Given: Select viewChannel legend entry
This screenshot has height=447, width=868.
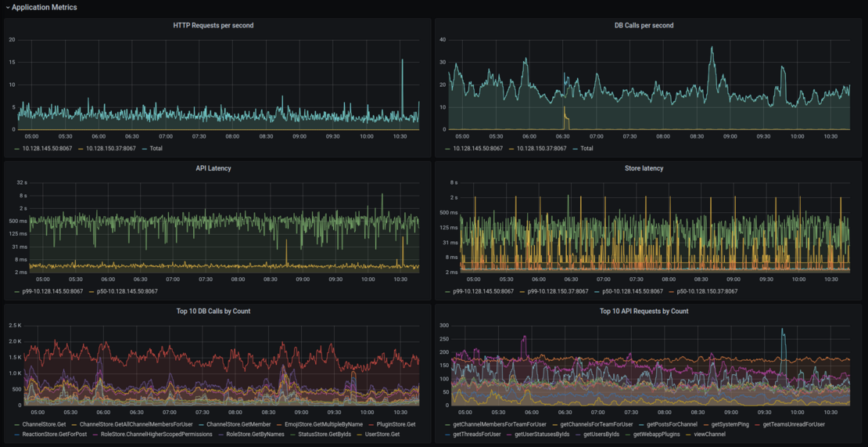Looking at the screenshot, I should point(710,434).
